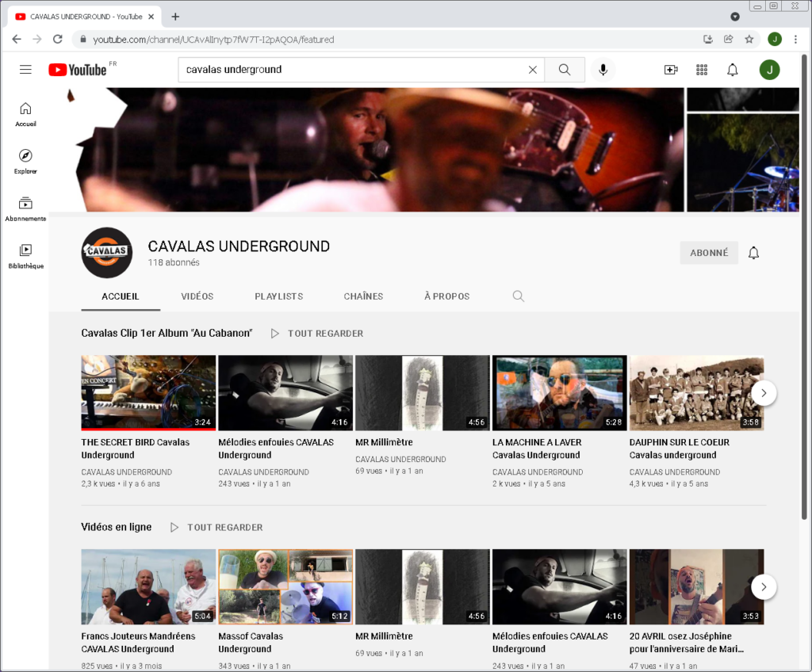Open Chrome three-dot menu
812x672 pixels.
point(795,40)
